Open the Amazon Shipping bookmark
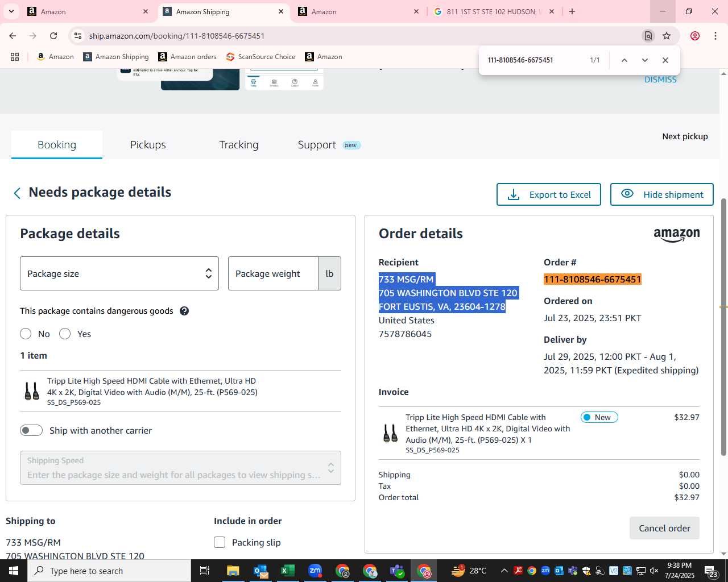The image size is (728, 582). click(116, 57)
